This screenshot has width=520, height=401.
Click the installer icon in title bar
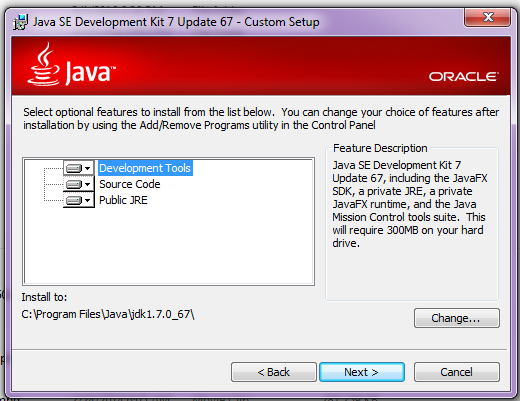point(20,22)
